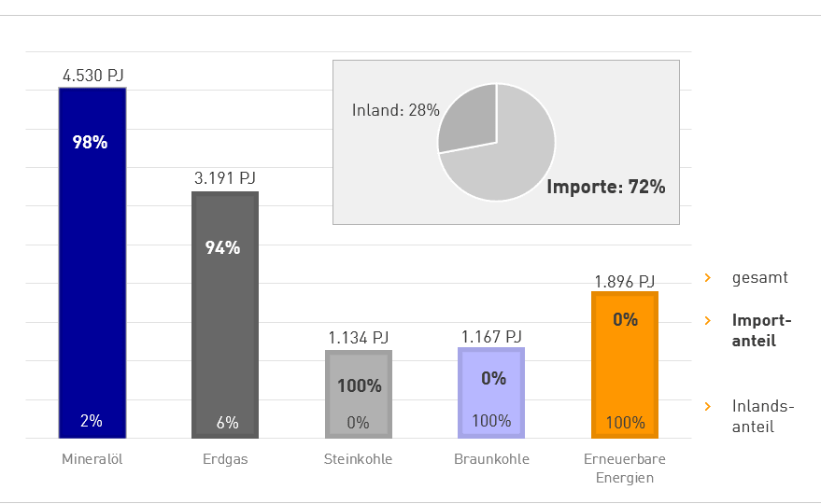Select the gesamt legend label
This screenshot has height=504, width=821.
coord(760,277)
